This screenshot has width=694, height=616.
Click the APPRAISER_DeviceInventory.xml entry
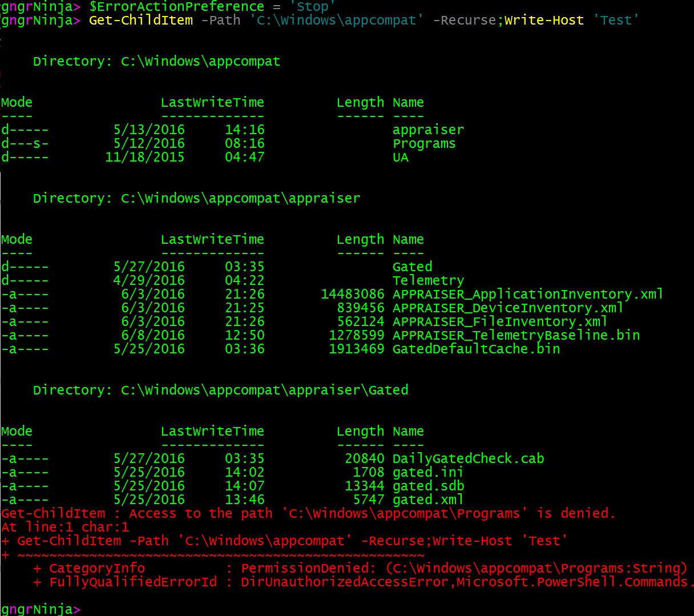507,308
